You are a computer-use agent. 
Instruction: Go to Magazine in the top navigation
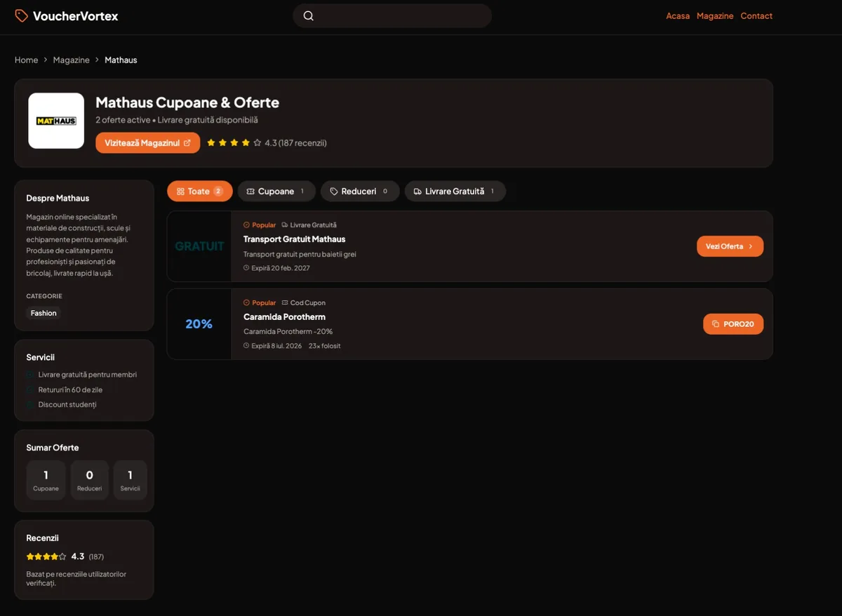coord(715,16)
